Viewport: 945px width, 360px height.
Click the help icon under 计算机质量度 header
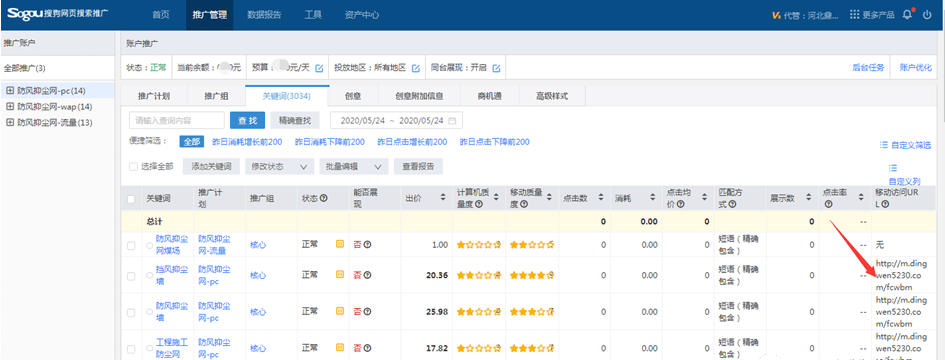point(479,204)
